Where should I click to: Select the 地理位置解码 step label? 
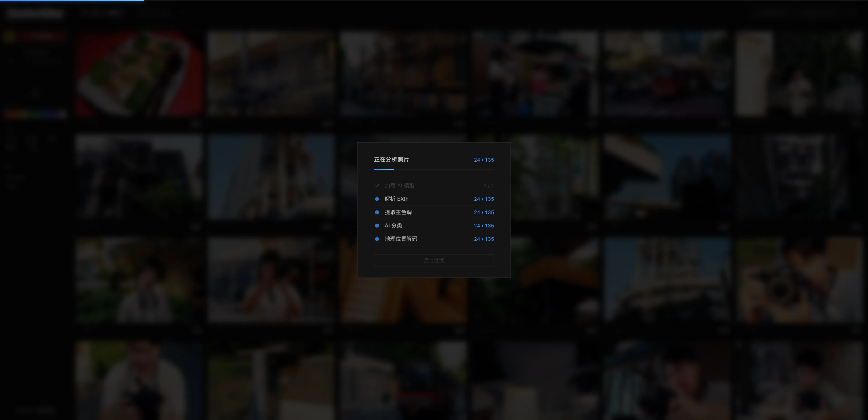pyautogui.click(x=401, y=239)
